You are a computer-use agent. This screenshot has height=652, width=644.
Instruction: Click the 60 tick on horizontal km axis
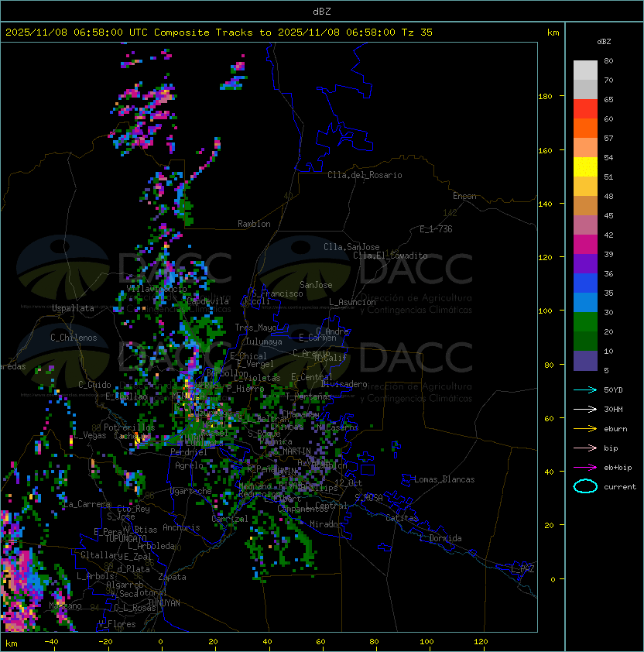320,642
